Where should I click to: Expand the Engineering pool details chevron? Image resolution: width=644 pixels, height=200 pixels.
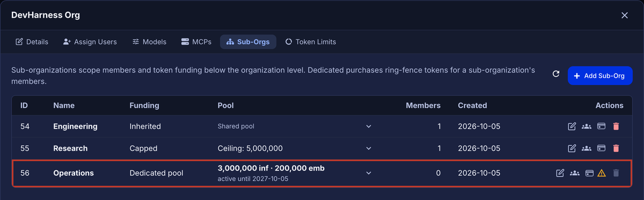coord(369,127)
